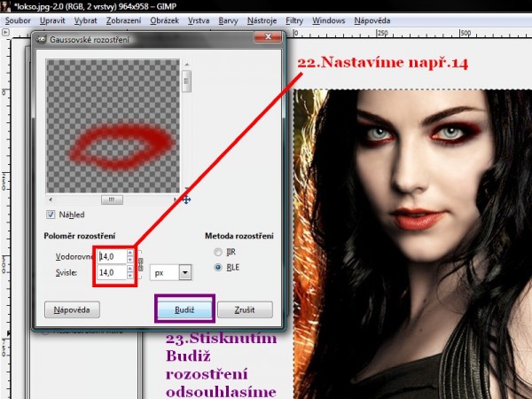Open the Filtry menu
532x399 pixels.
tap(294, 20)
